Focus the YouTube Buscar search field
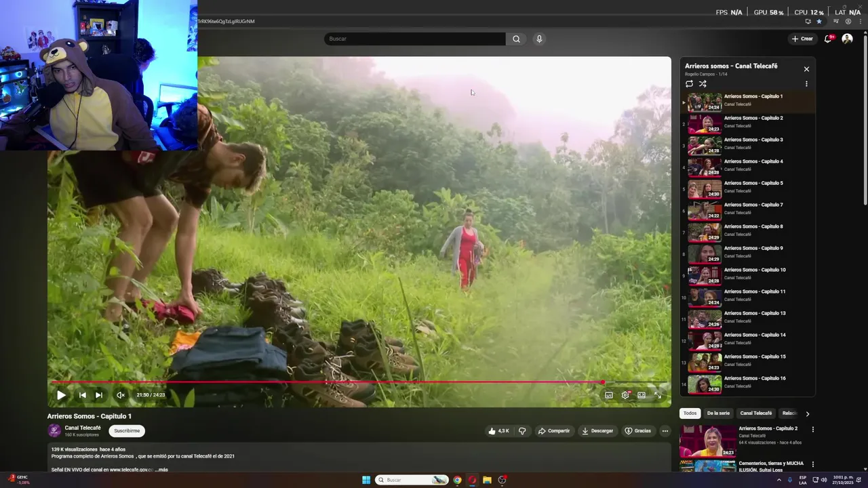Viewport: 868px width, 488px height. [x=415, y=39]
